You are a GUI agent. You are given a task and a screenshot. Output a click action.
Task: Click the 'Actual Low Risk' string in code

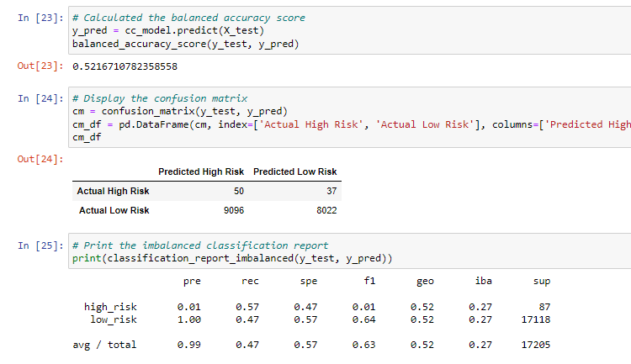(x=425, y=124)
